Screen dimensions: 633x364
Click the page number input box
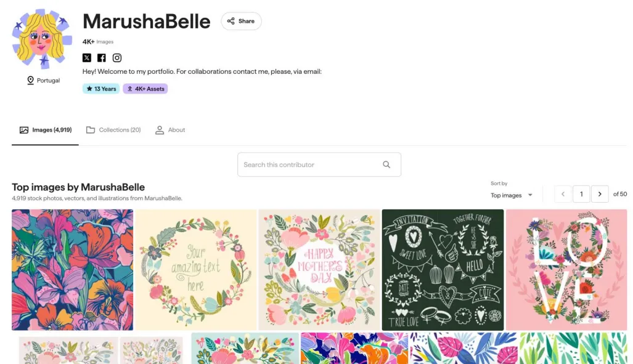pyautogui.click(x=581, y=195)
